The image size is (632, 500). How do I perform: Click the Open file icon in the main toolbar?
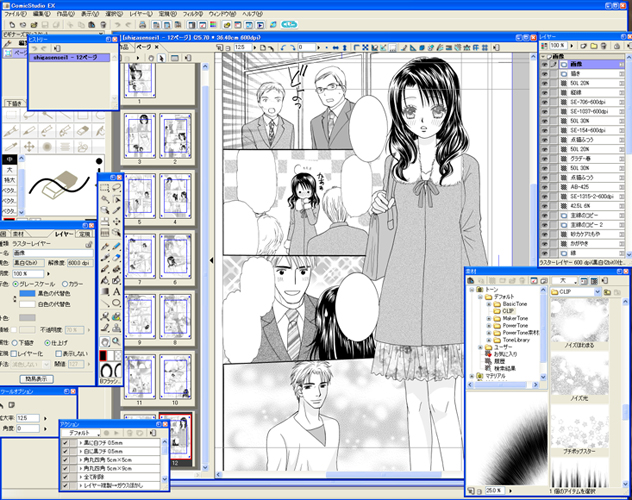click(34, 25)
